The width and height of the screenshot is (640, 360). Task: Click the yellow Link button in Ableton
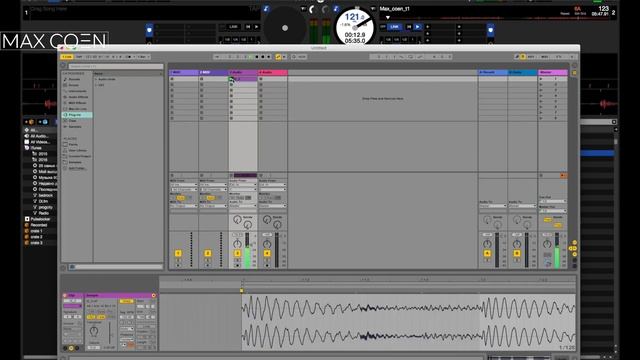[x=67, y=57]
